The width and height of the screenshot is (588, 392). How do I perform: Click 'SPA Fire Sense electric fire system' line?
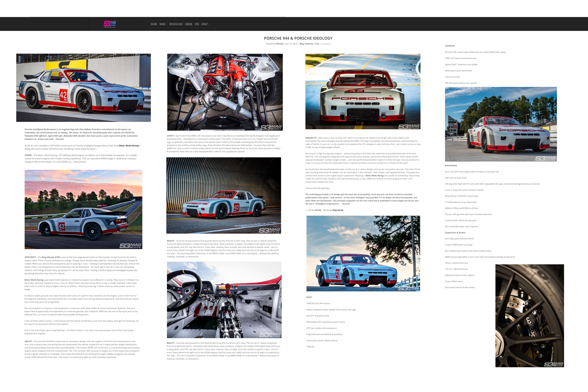(x=461, y=83)
